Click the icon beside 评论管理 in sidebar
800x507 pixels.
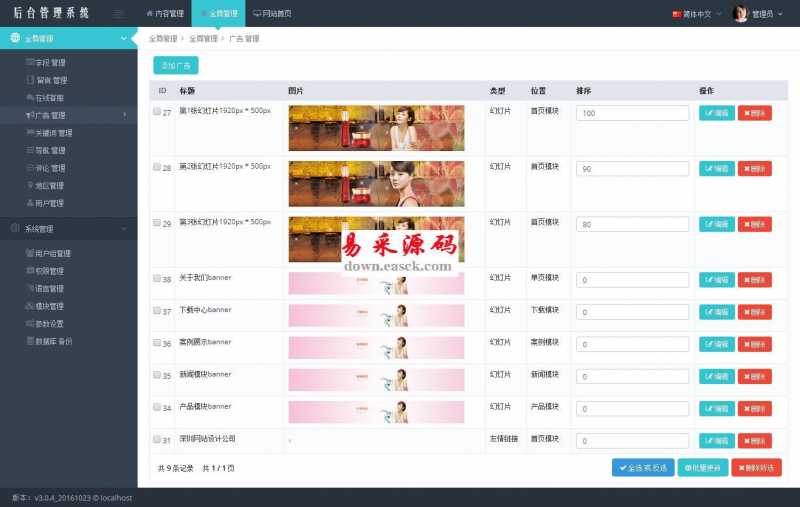click(x=30, y=168)
